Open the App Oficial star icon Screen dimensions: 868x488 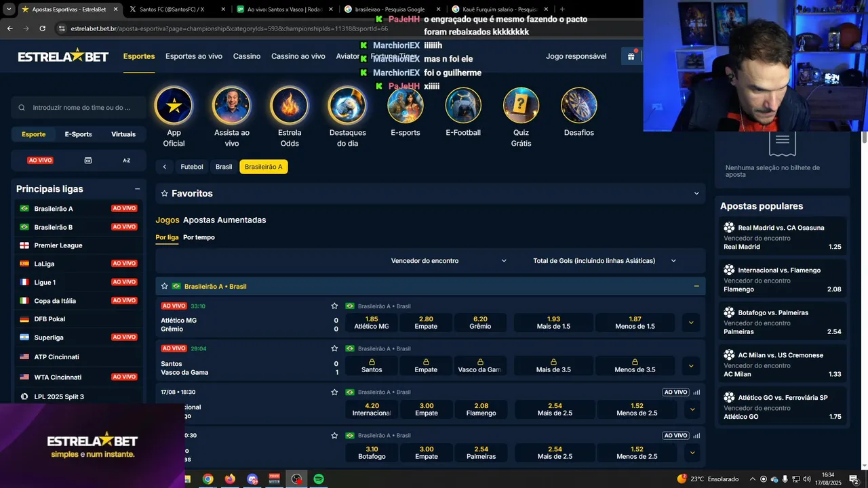(174, 105)
